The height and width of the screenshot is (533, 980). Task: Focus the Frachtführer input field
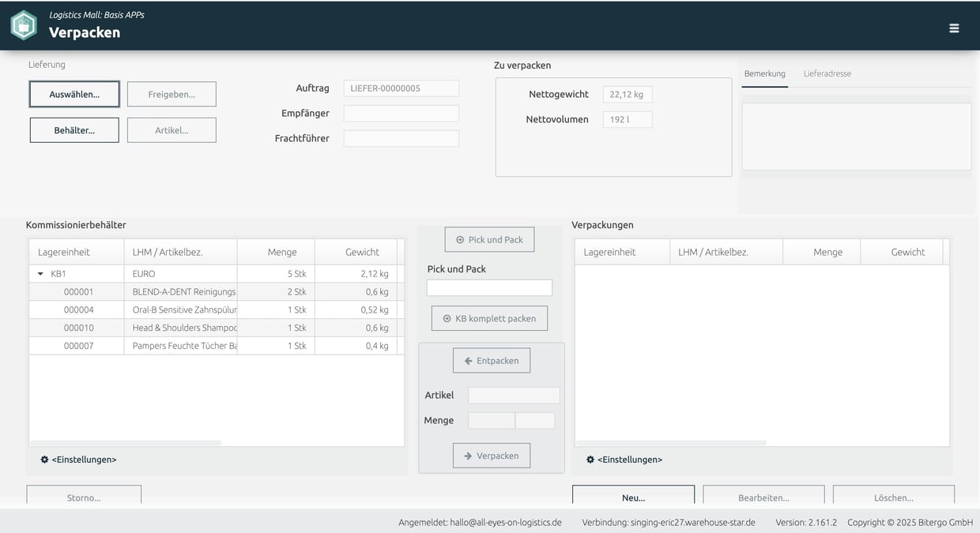coord(401,138)
